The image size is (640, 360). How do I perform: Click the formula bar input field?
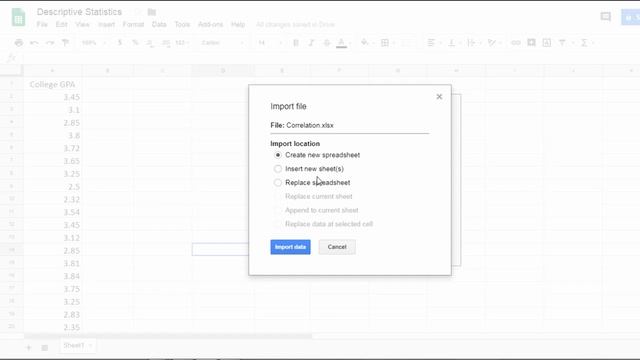click(331, 58)
